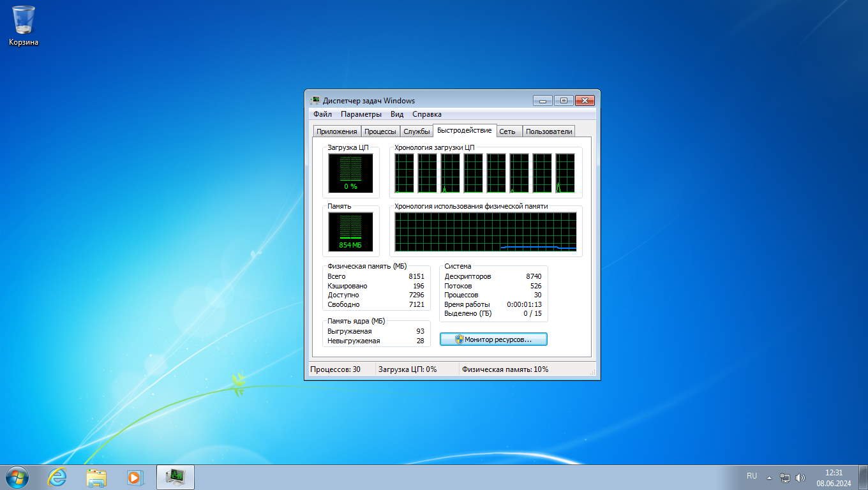Switch to the Процессы tab
The height and width of the screenshot is (490, 868).
[x=380, y=131]
